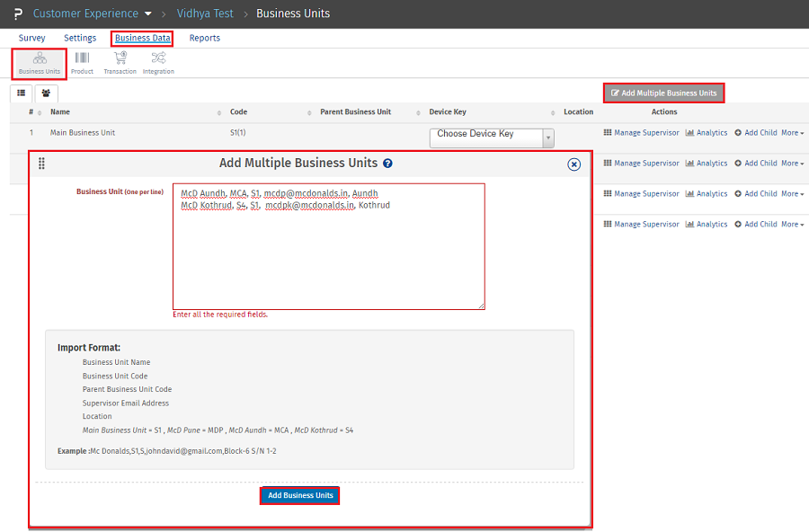Sort by the Code column header
The image size is (809, 532).
(x=238, y=111)
